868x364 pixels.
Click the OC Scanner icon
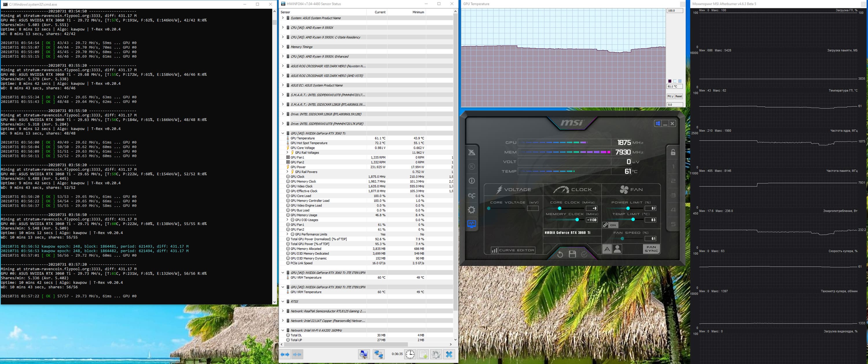(471, 196)
